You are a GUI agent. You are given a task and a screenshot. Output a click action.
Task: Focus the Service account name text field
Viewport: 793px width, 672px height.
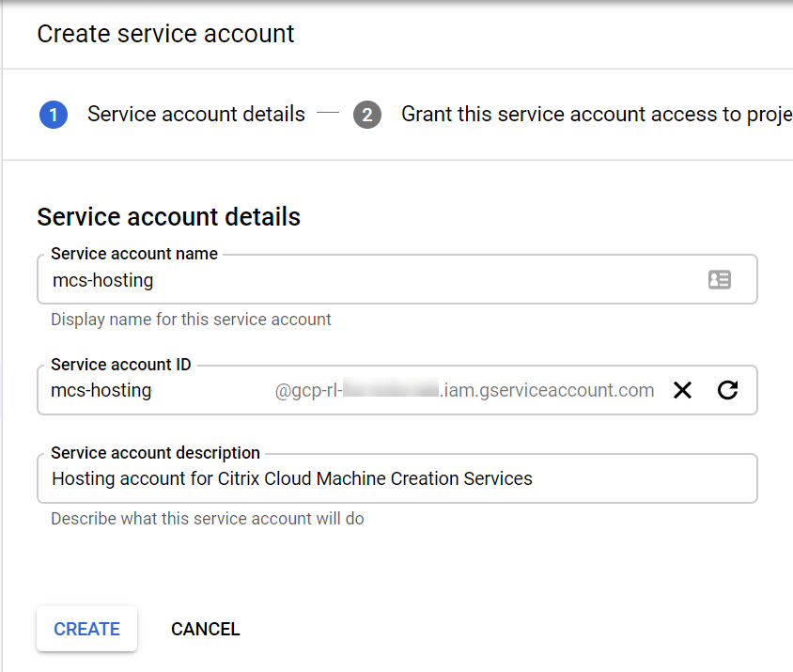tap(376, 280)
